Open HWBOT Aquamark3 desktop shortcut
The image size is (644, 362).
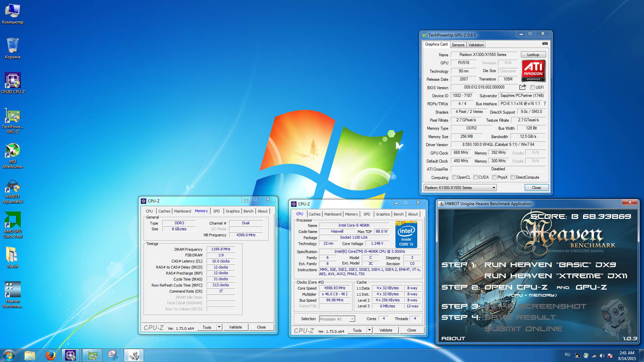13,191
